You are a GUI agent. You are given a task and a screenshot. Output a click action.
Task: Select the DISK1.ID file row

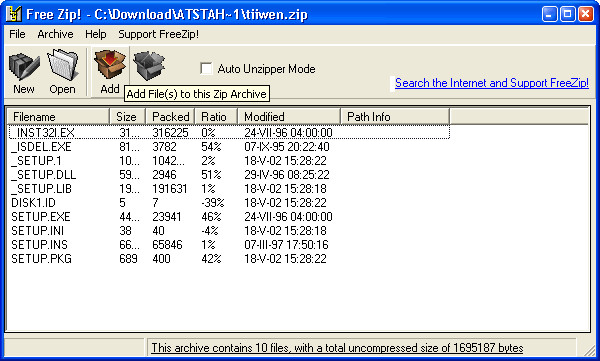click(x=229, y=203)
